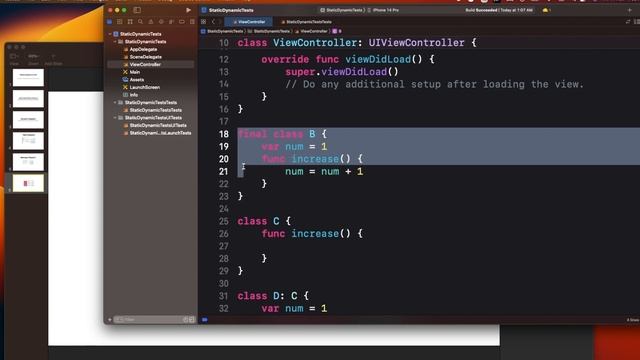
Task: Open the Breakpoint navigator icon
Action: [x=182, y=22]
